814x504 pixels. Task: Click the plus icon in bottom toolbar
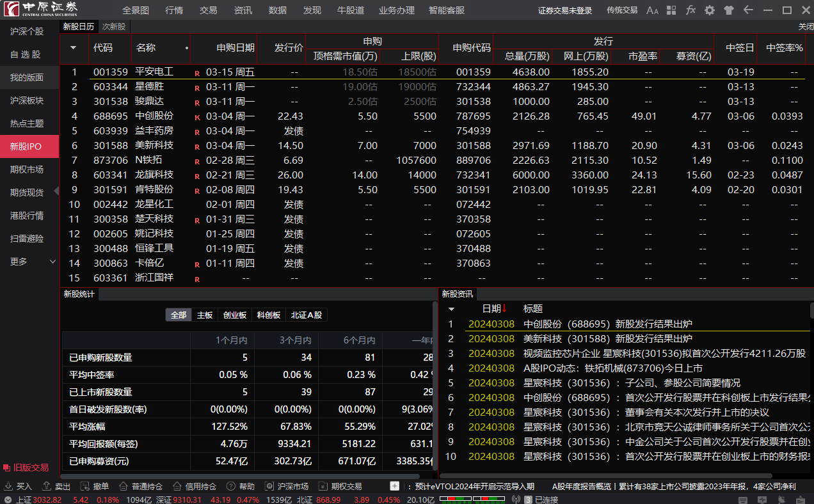[394, 486]
